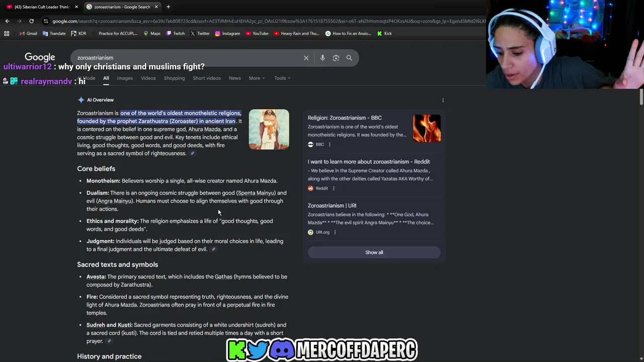The height and width of the screenshot is (362, 644).
Task: Open the BBC flame thumbnail
Action: pyautogui.click(x=427, y=128)
